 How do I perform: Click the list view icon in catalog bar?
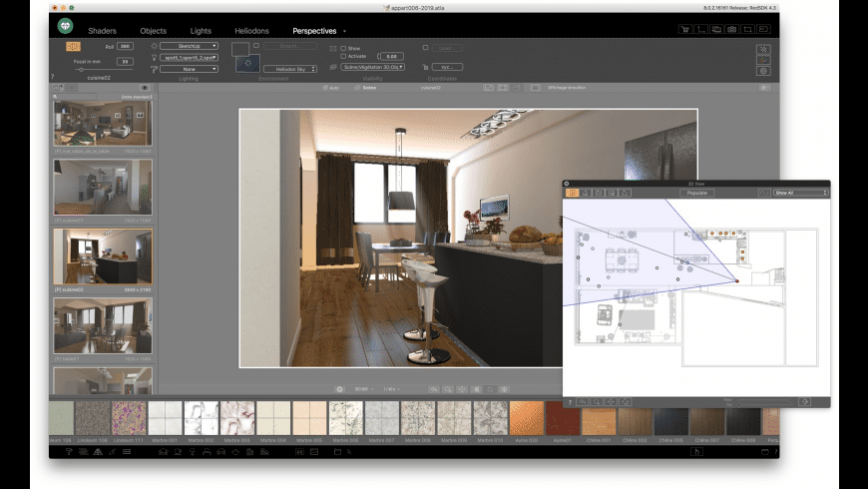pos(127,452)
